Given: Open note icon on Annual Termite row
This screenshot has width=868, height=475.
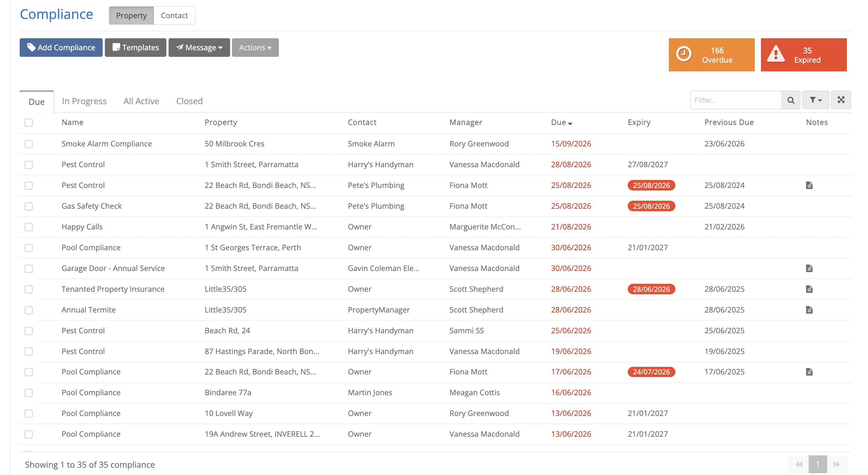Looking at the screenshot, I should tap(809, 310).
